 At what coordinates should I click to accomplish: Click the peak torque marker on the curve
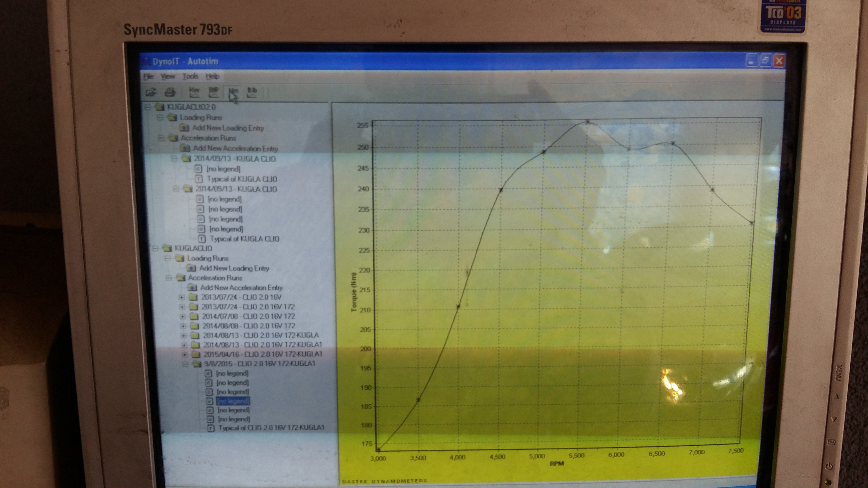[x=588, y=122]
